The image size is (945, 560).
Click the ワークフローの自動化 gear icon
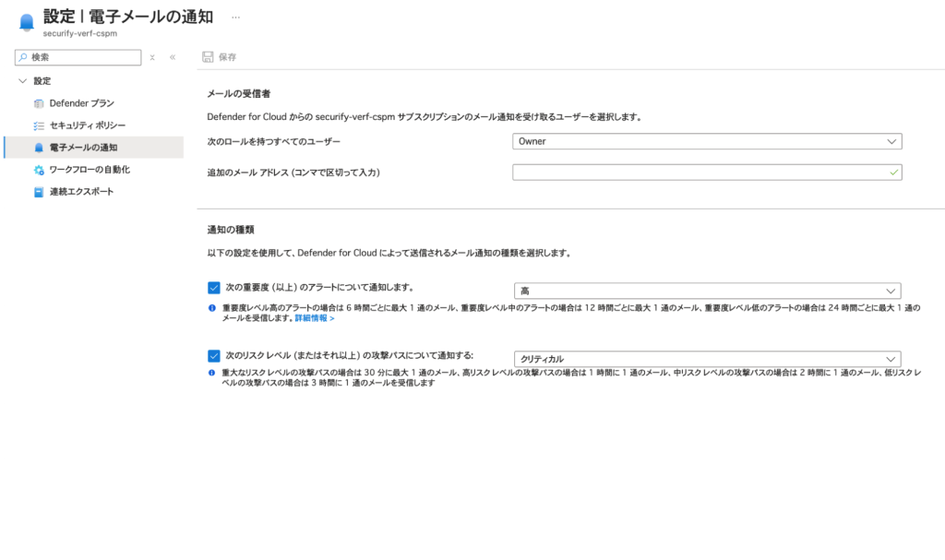[39, 170]
